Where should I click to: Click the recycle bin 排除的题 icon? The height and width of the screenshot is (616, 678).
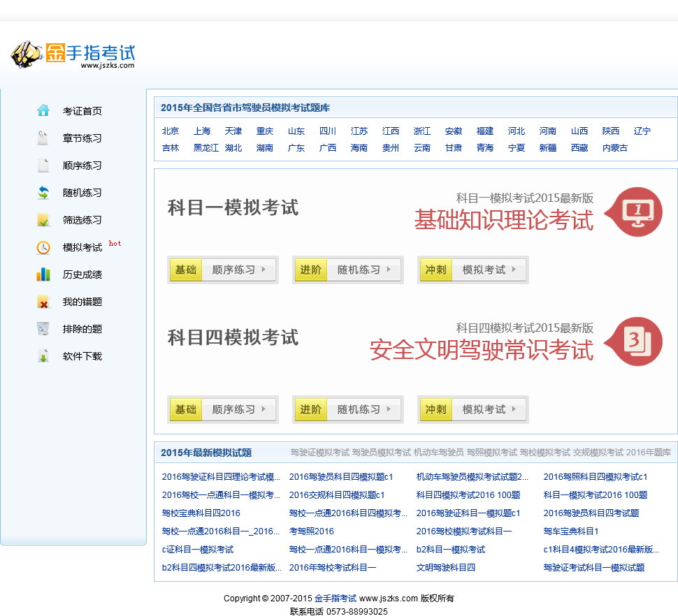tap(43, 329)
